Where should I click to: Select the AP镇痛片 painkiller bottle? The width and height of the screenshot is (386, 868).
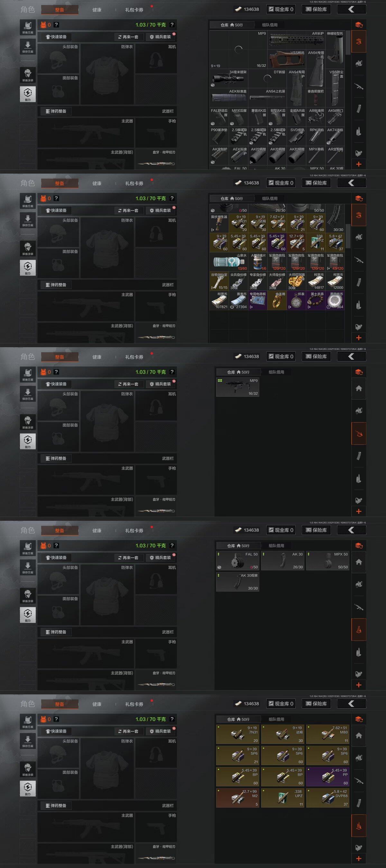[x=258, y=262]
